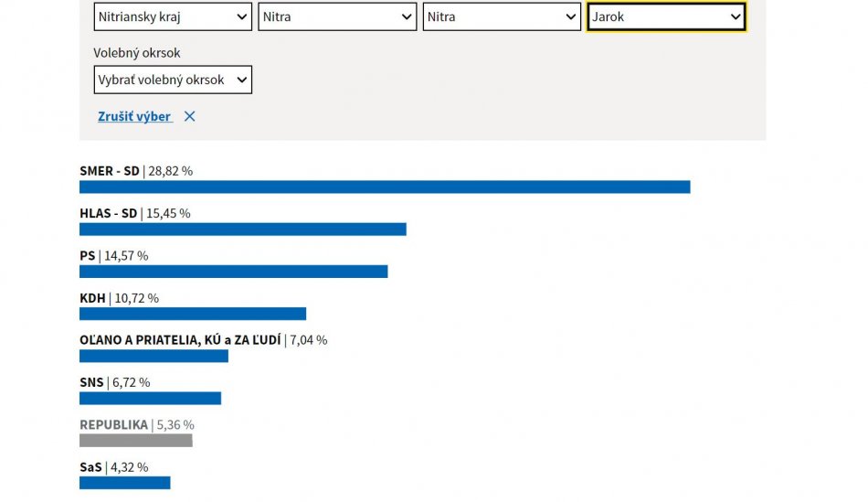Expand the Vybrať volebný okrsok dropdown
This screenshot has height=502, width=868.
[x=173, y=80]
